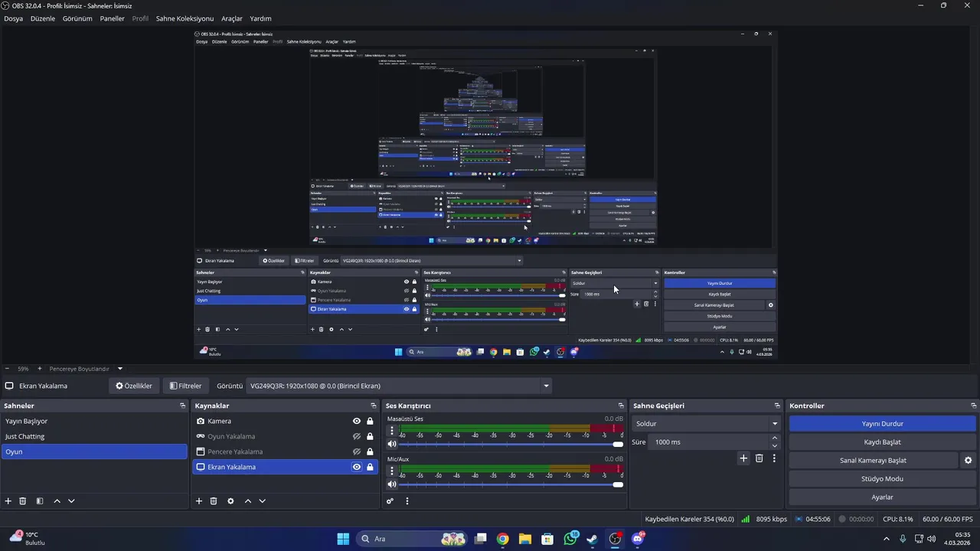Open Mic/Aux options three-dot menu

(392, 471)
